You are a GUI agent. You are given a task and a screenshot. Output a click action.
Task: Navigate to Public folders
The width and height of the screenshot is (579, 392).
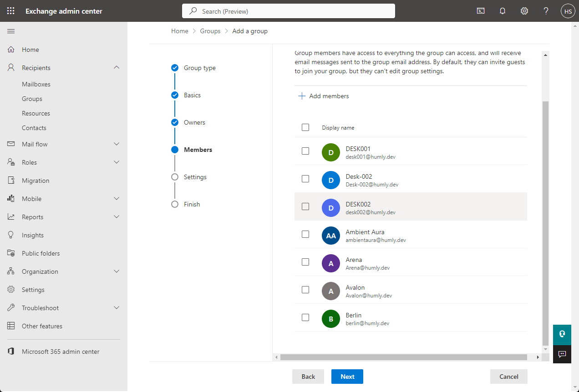pos(41,253)
